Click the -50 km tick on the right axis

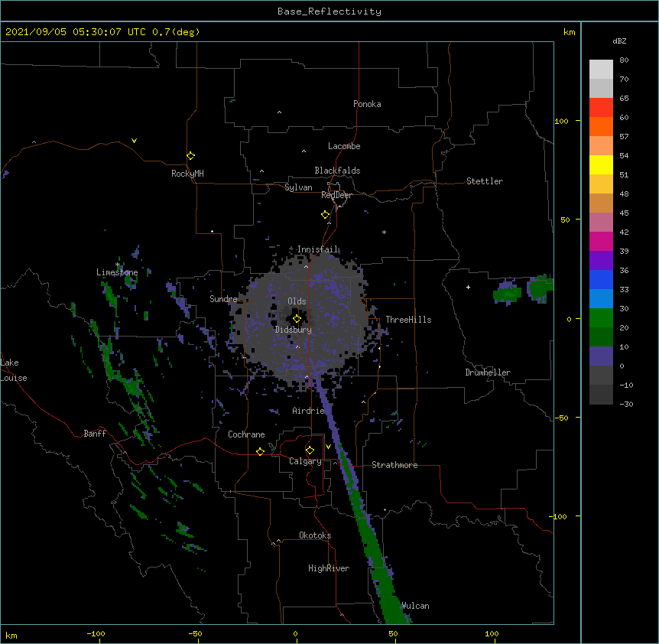coord(561,418)
